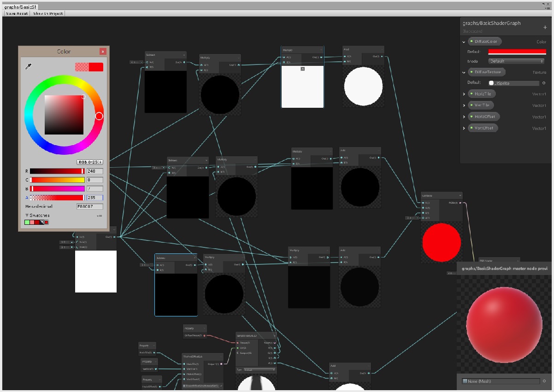Screen dimensions: 554x392
Task: Select the light green swatch
Action: click(27, 222)
